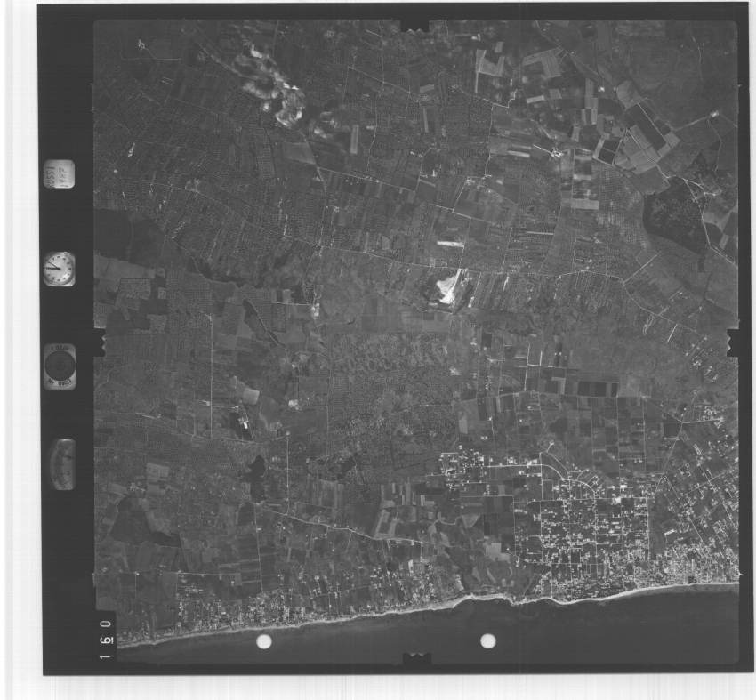Click the frame number "160" label
The height and width of the screenshot is (700, 756).
click(x=108, y=640)
